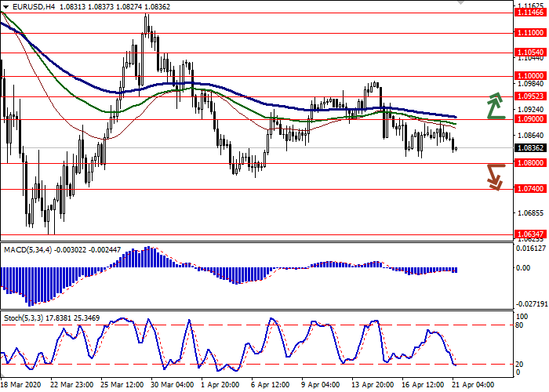This screenshot has height=392, width=549.
Task: Click the current price 1.08362 label
Action: pos(529,147)
